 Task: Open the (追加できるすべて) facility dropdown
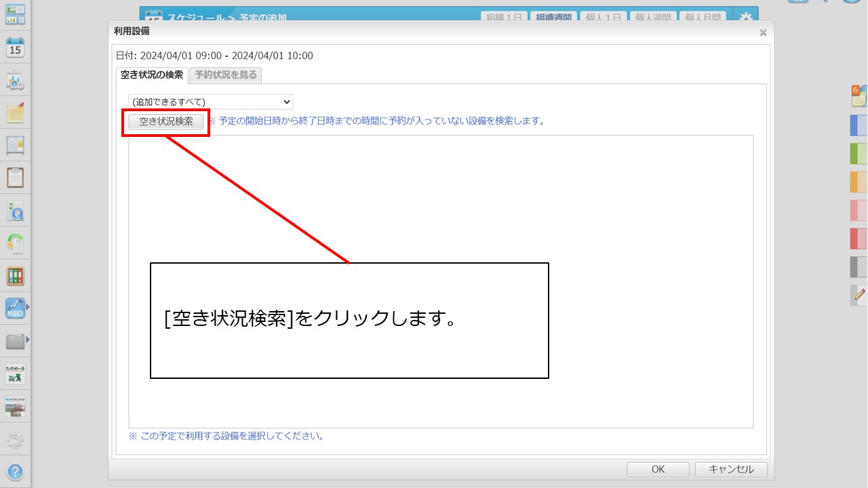(x=211, y=102)
